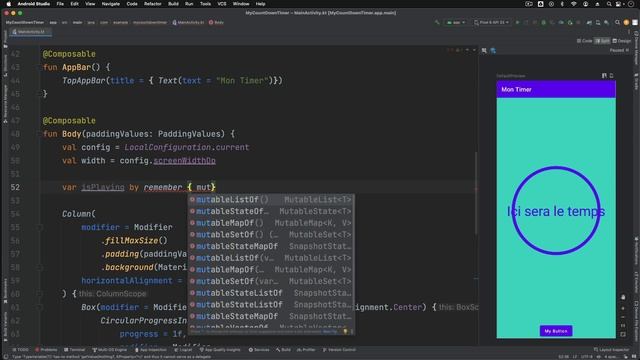Choose mutableListOf() from the completion list
The width and height of the screenshot is (640, 360).
pos(271,200)
